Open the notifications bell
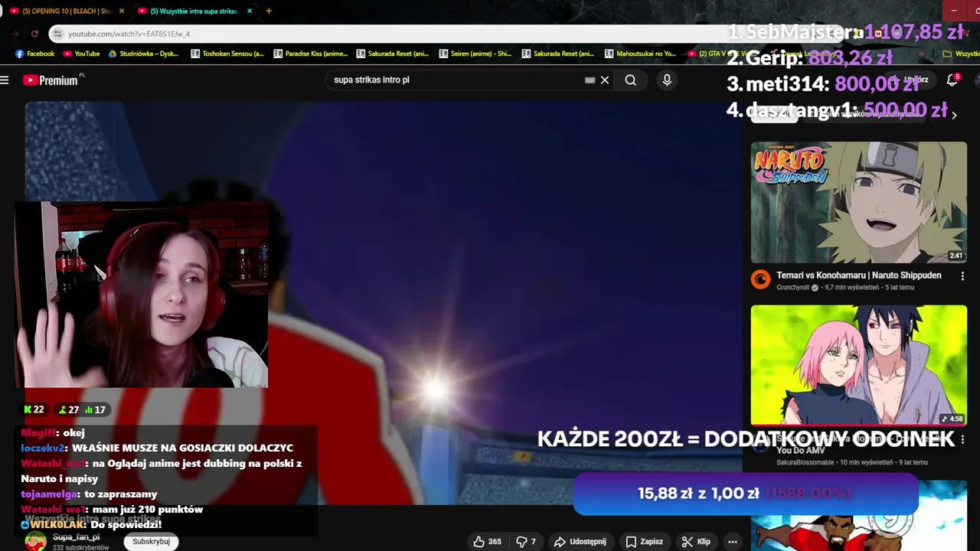Screen dimensions: 980x551 click(952, 80)
